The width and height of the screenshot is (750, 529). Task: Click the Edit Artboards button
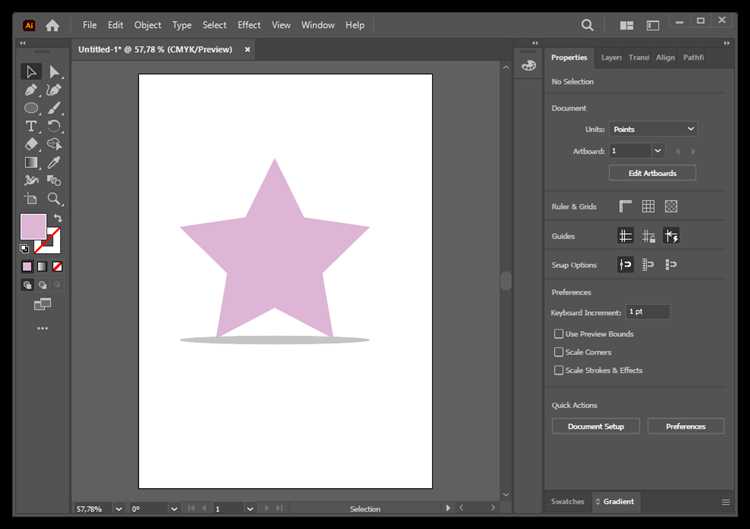pos(652,173)
